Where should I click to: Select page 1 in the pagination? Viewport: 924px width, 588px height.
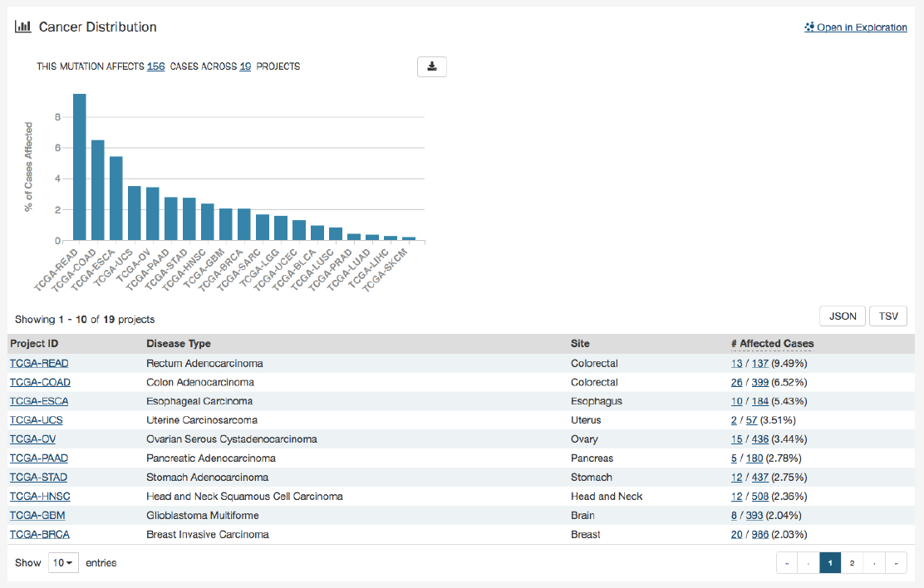click(x=830, y=563)
